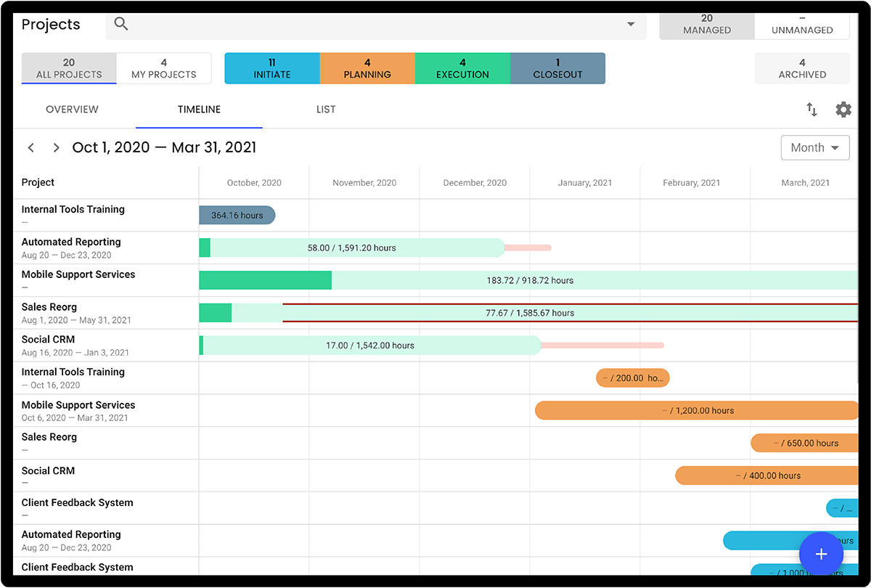Select the MY PROJECTS filter button
Viewport: 871px width, 588px height.
pos(163,68)
